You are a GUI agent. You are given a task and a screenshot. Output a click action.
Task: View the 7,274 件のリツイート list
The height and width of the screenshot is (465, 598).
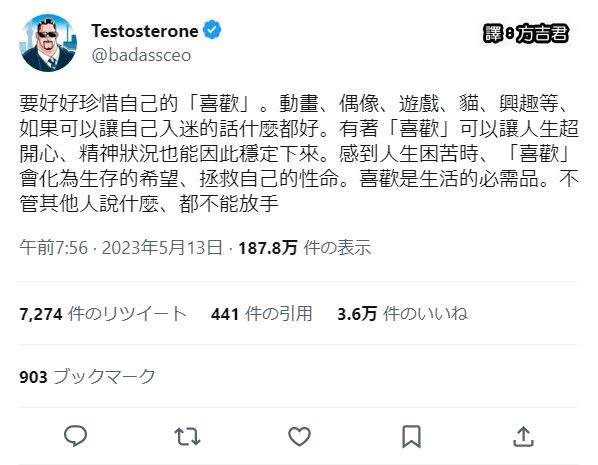click(x=103, y=314)
